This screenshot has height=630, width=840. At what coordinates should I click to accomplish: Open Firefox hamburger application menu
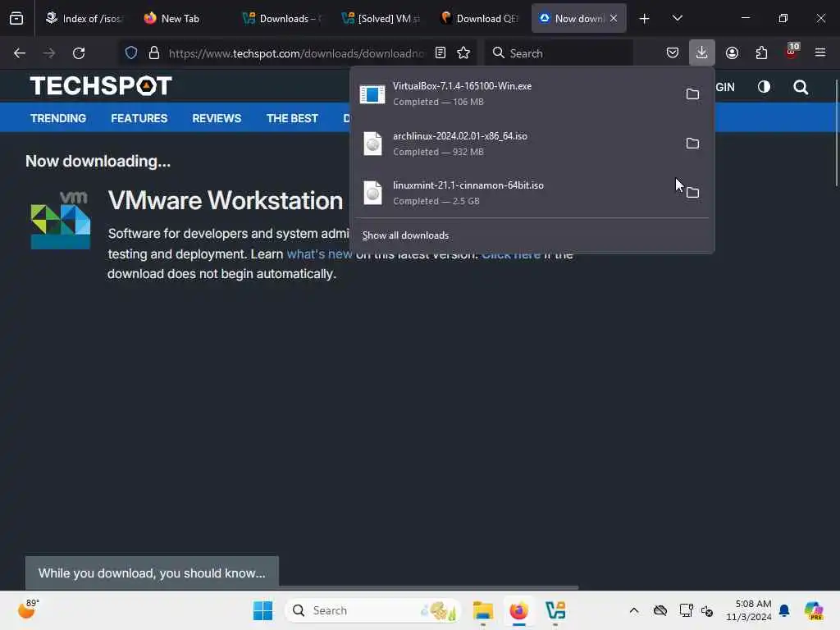pos(820,53)
